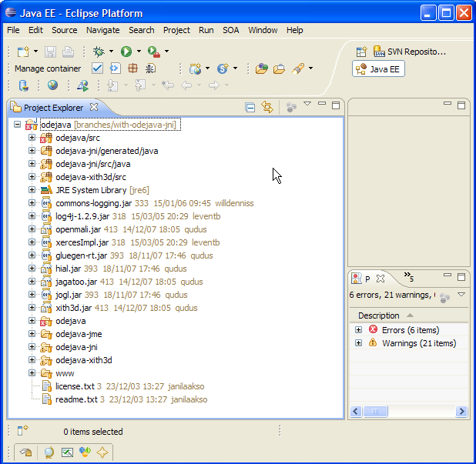
Task: Click the image fast view icon
Action: pos(67,452)
